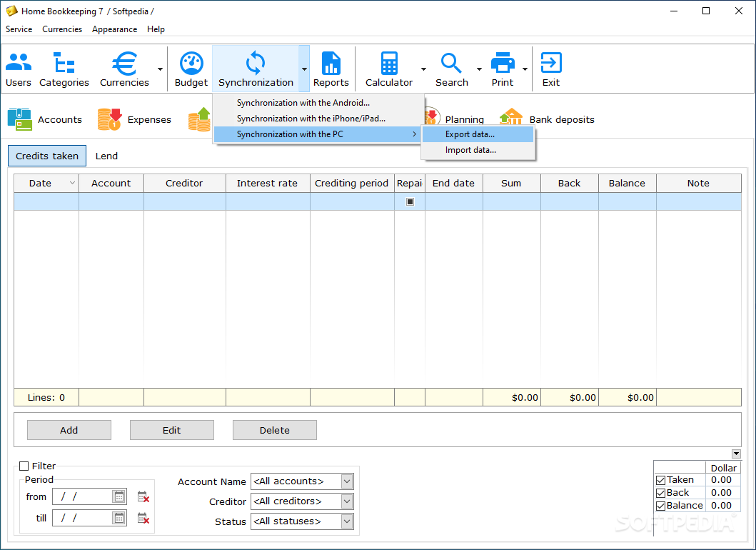Viewport: 756px width, 550px height.
Task: Click the Delete button
Action: [x=275, y=430]
